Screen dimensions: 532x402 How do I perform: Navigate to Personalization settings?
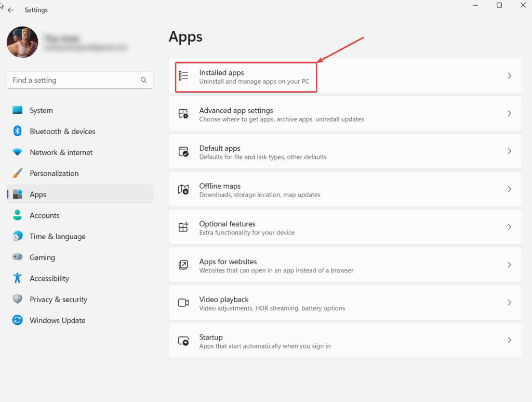[x=54, y=173]
